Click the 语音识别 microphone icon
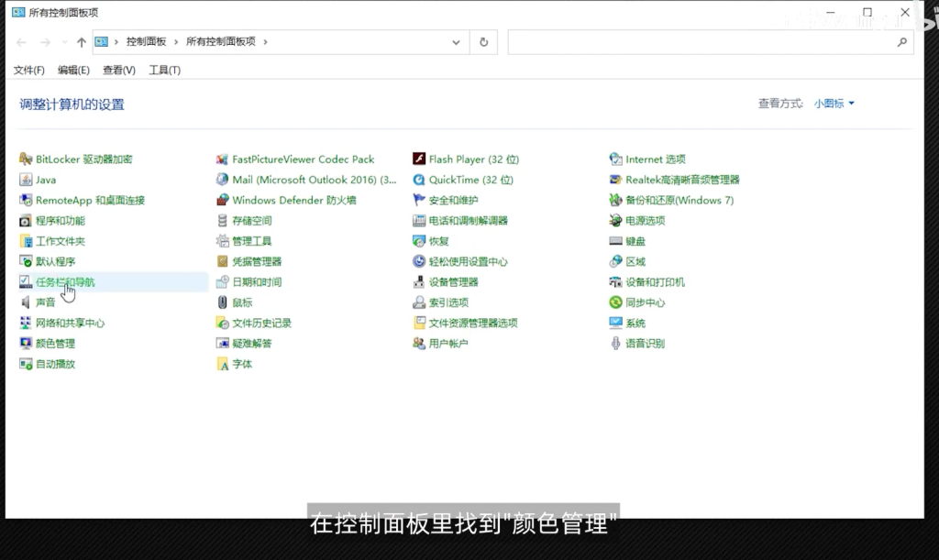939x560 pixels. tap(615, 344)
